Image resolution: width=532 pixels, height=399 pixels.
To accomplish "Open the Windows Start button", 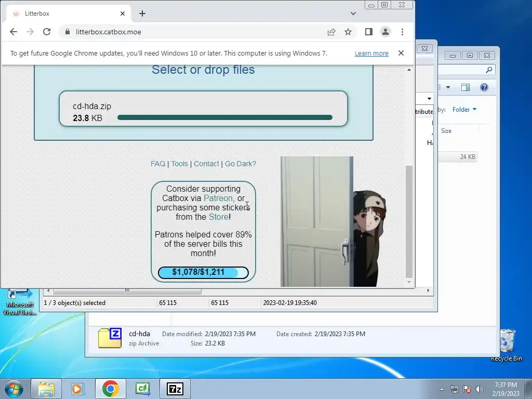I will (14, 389).
